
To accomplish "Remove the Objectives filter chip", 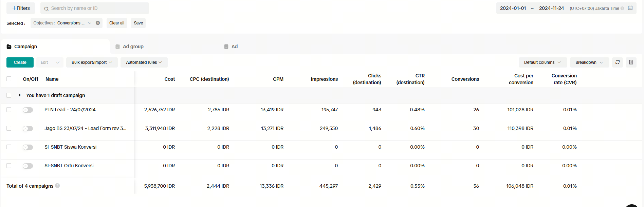I will tap(98, 23).
